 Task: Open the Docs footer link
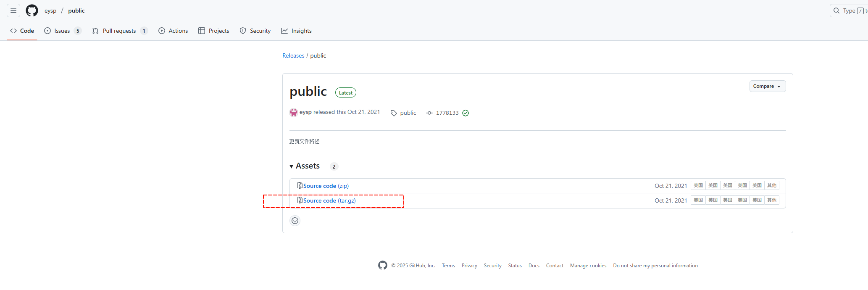pos(534,266)
